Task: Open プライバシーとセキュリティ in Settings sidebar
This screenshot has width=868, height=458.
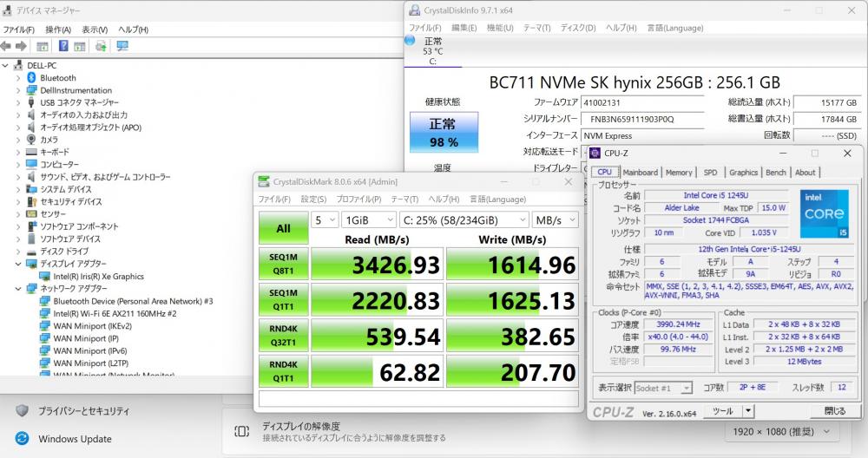Action: point(83,410)
